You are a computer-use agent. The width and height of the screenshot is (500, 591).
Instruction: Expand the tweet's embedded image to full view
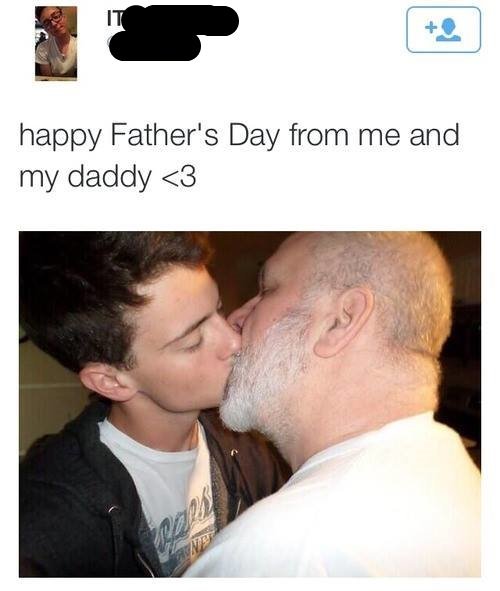(x=250, y=404)
